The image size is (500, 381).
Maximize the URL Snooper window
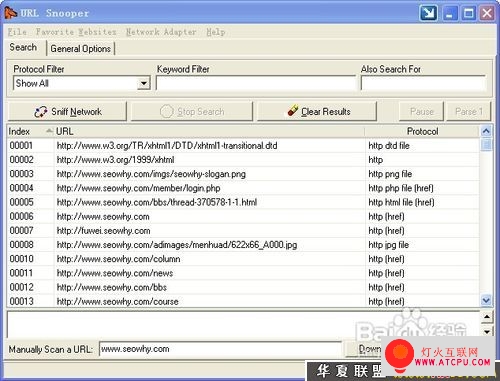[x=468, y=13]
